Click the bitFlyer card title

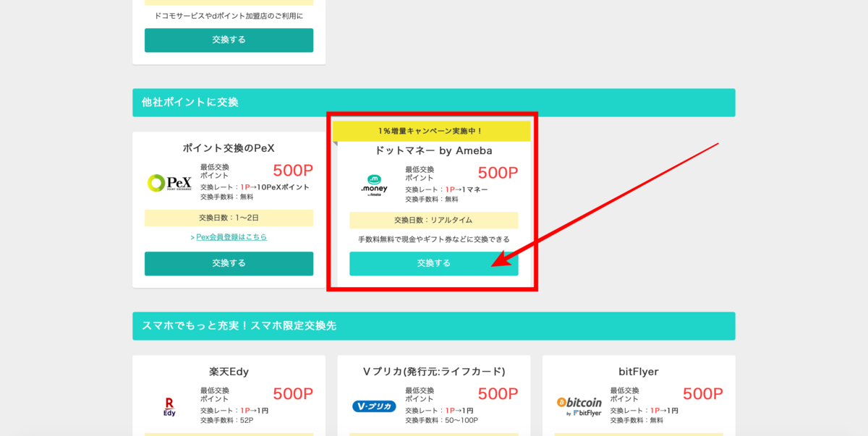(x=639, y=372)
